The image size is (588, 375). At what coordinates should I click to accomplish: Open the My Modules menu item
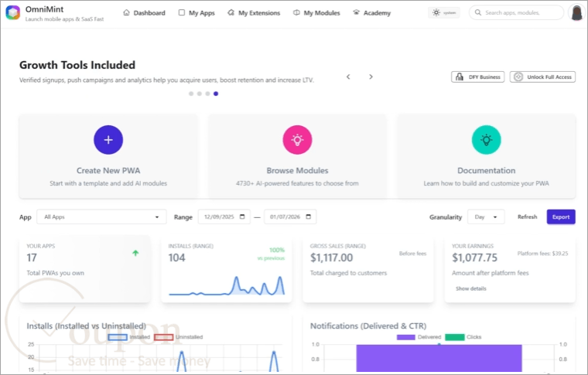[316, 12]
